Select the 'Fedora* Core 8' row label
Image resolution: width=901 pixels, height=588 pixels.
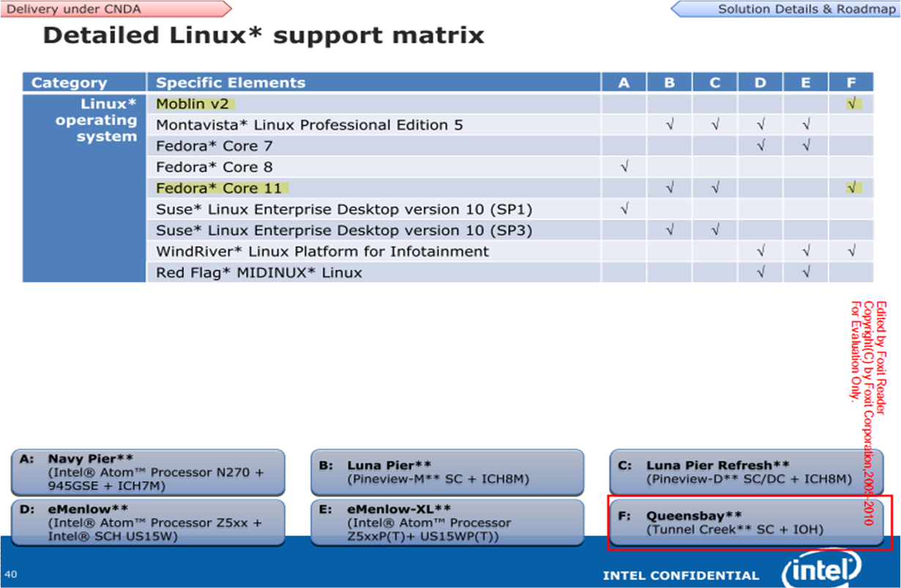tap(214, 167)
